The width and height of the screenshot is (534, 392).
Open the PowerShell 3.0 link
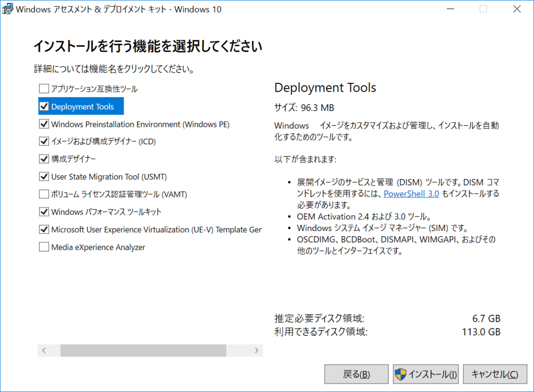click(411, 193)
